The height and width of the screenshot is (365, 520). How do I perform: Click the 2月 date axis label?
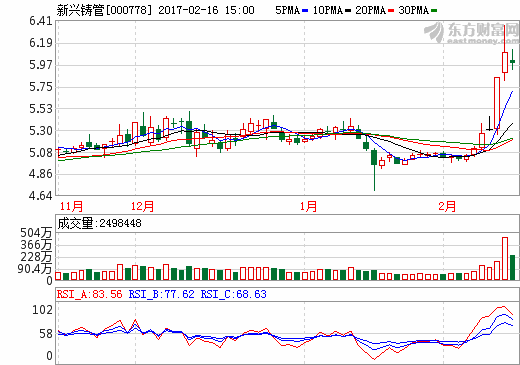click(x=447, y=206)
